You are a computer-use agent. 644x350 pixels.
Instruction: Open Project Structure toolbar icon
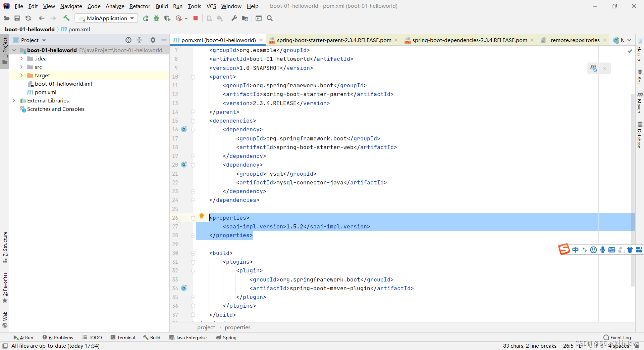pyautogui.click(x=245, y=18)
